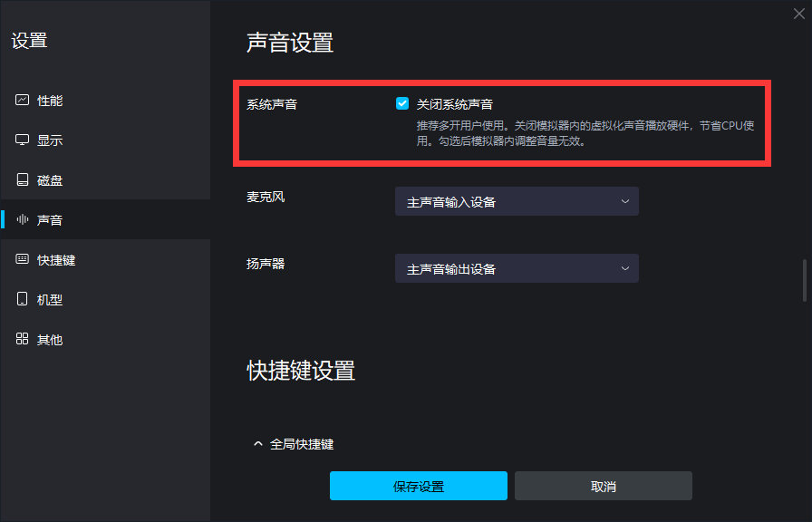Image resolution: width=812 pixels, height=522 pixels.
Task: Open the 主声音输出设备 speaker dropdown
Action: [517, 268]
